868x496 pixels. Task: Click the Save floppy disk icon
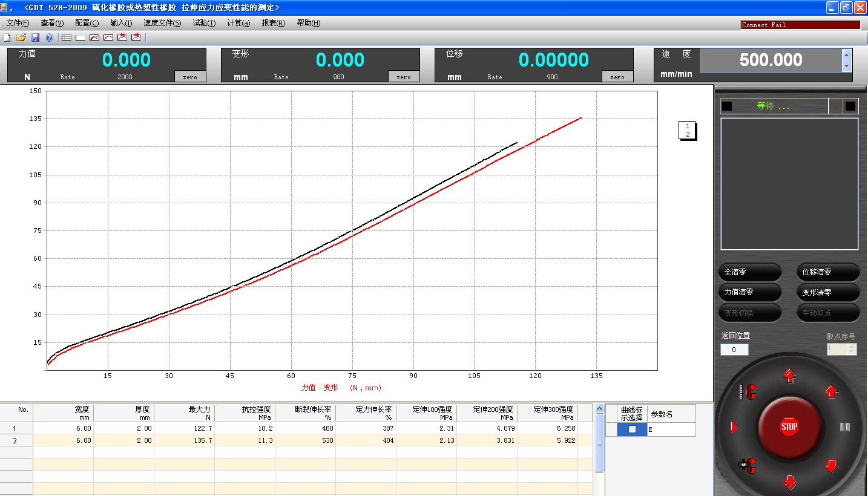coord(35,38)
